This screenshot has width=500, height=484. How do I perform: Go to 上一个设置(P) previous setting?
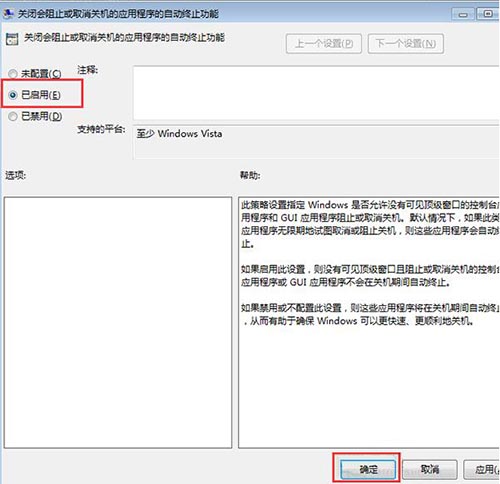324,44
